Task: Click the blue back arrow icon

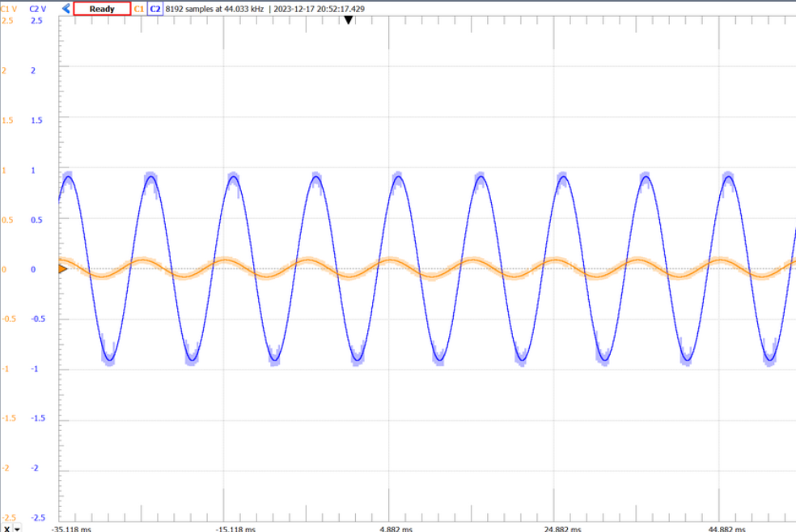Action: click(x=66, y=9)
